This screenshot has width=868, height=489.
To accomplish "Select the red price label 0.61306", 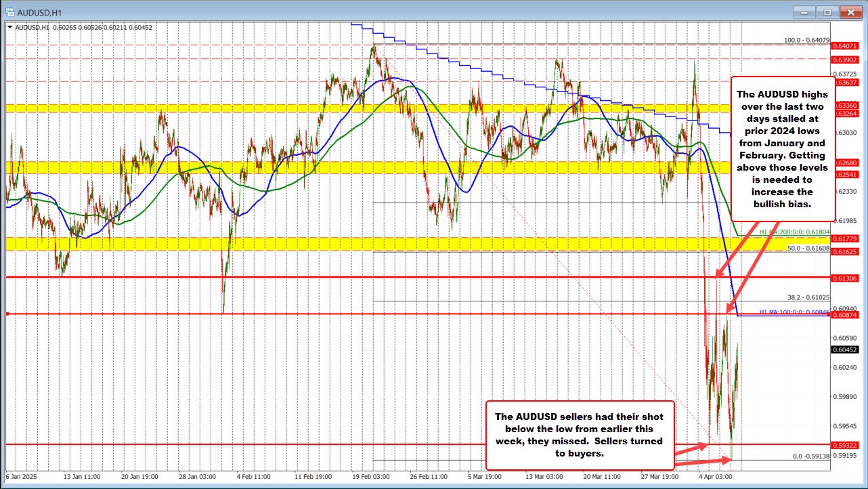I will pyautogui.click(x=847, y=278).
